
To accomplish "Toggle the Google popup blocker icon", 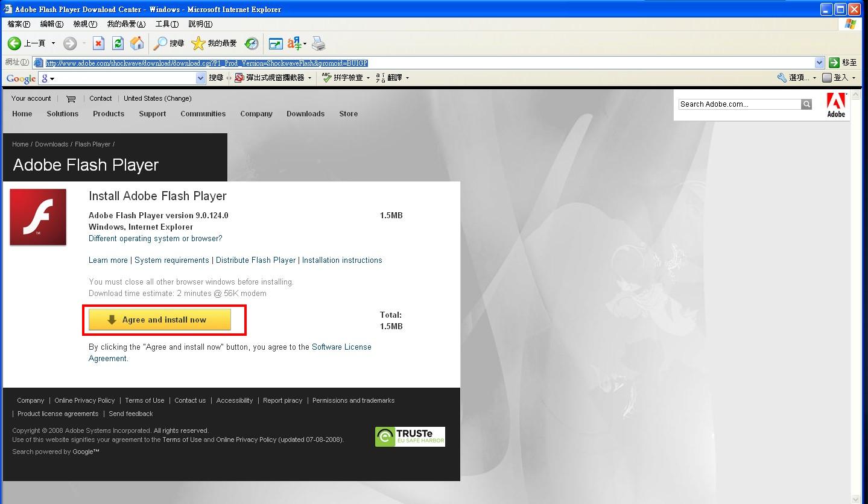I will [x=239, y=78].
